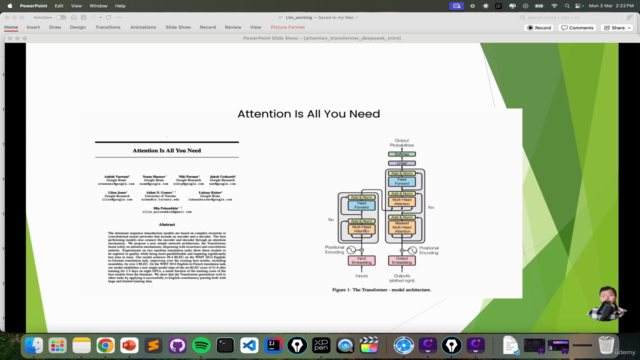This screenshot has width=640, height=360.
Task: Click the Record button at ribbon right
Action: point(539,28)
